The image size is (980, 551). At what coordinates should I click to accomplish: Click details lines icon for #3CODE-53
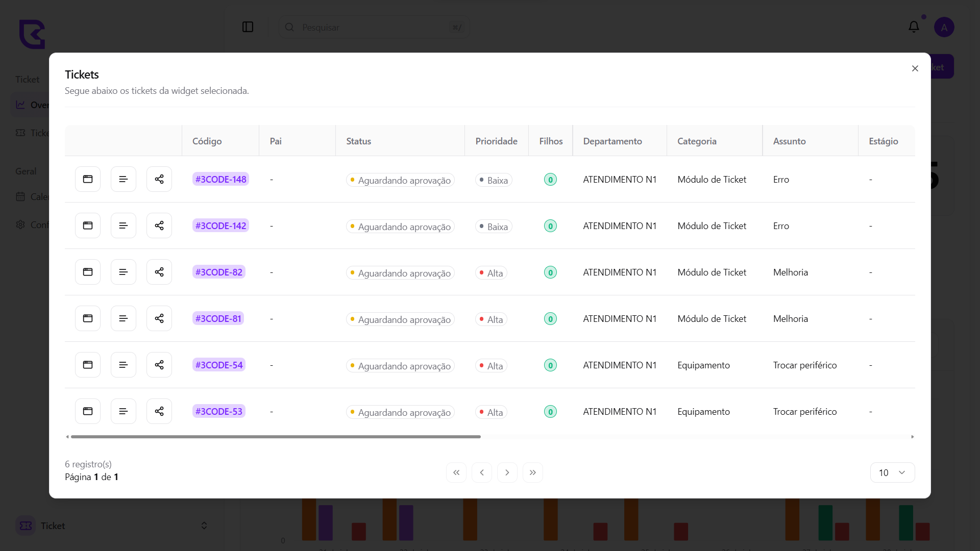(x=124, y=411)
